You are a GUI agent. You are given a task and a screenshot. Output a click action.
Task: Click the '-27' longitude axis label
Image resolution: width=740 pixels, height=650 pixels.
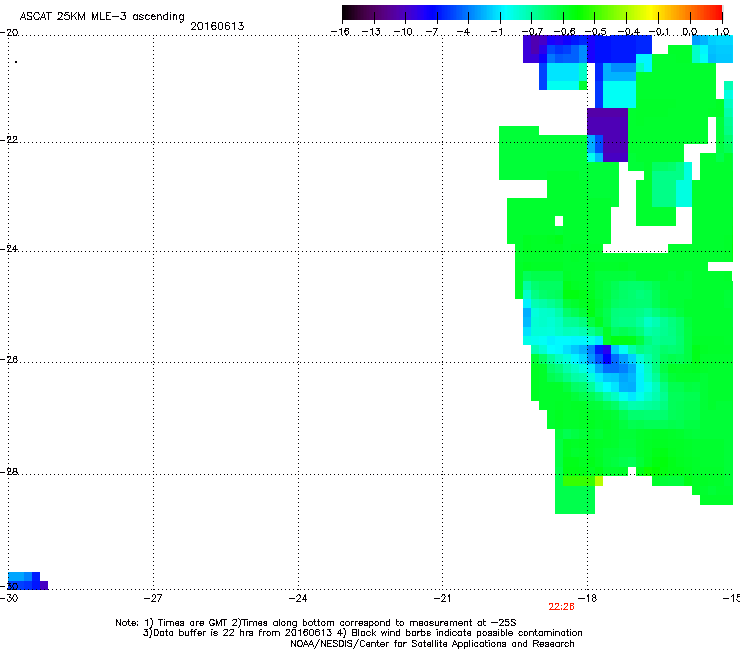tap(153, 599)
